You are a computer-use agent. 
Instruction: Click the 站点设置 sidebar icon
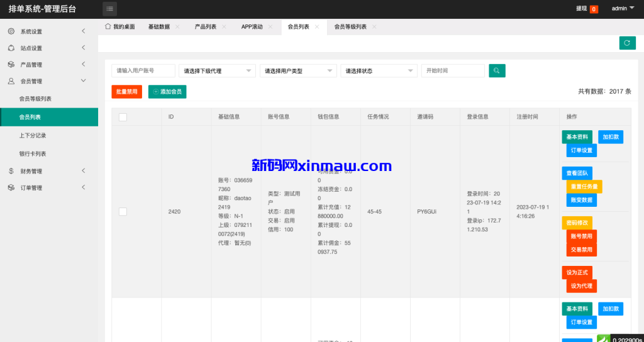click(11, 48)
